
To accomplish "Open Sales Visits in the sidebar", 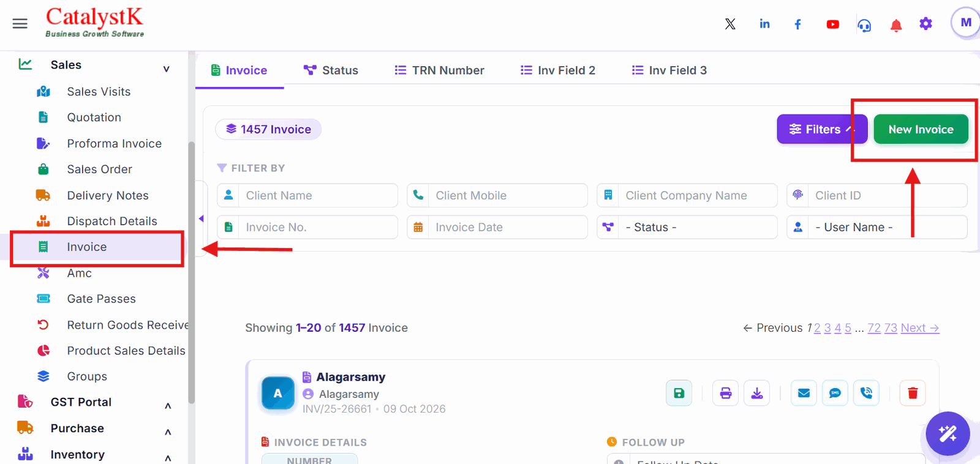I will (x=99, y=91).
